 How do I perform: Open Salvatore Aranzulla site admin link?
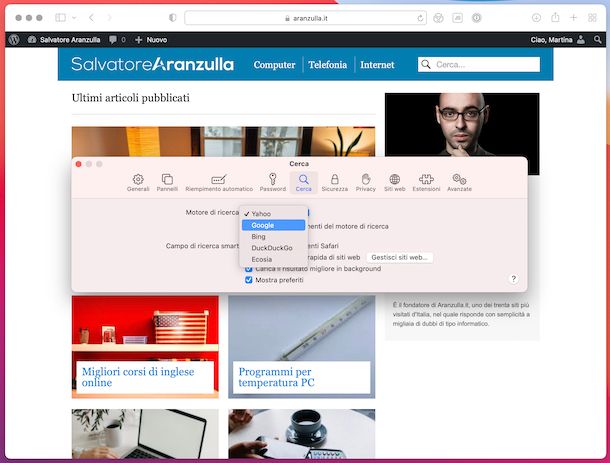pyautogui.click(x=64, y=40)
